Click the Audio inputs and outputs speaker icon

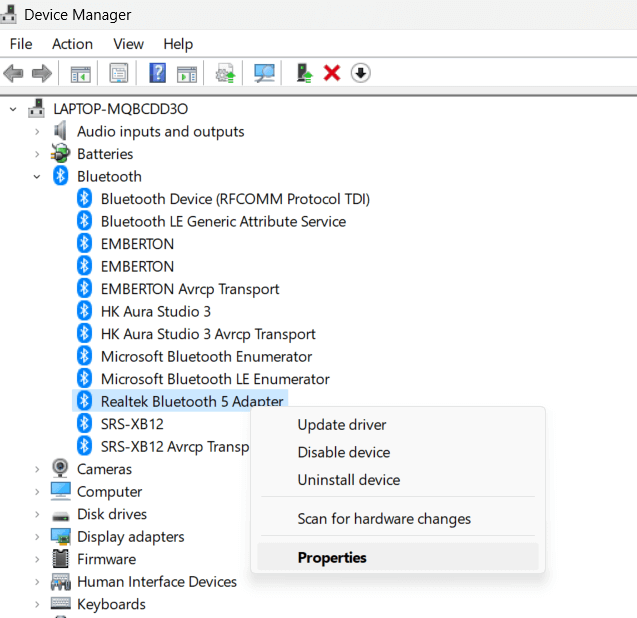coord(60,131)
